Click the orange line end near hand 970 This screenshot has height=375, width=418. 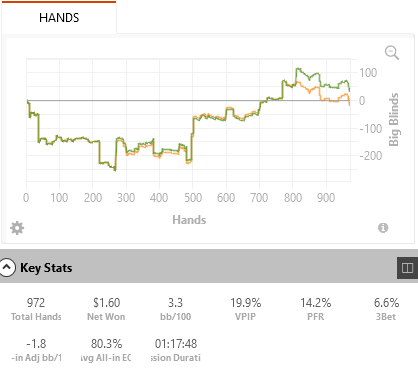[x=349, y=105]
